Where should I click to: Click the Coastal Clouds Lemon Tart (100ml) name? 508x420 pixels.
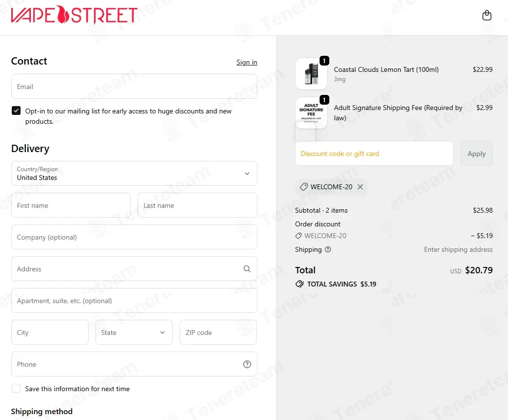coord(386,69)
